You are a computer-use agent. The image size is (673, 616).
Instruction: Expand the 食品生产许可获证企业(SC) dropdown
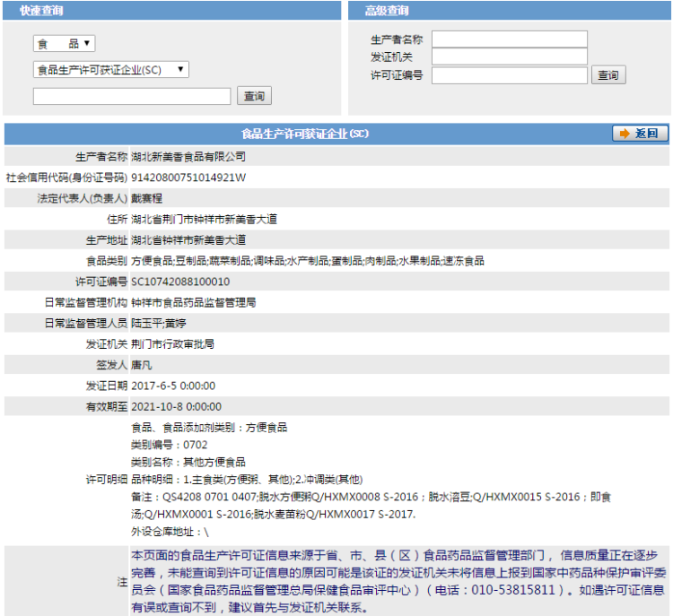[x=110, y=69]
